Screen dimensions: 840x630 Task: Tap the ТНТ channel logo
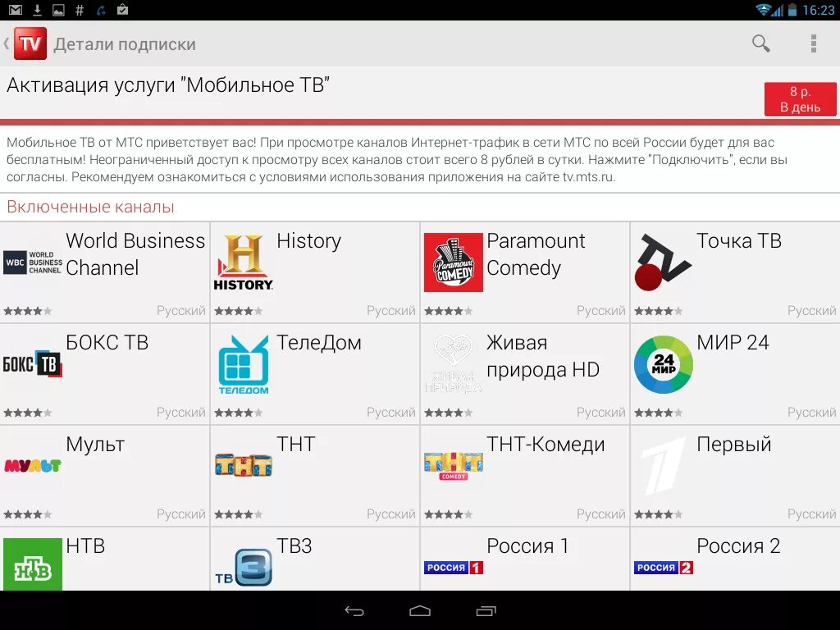coord(243,465)
